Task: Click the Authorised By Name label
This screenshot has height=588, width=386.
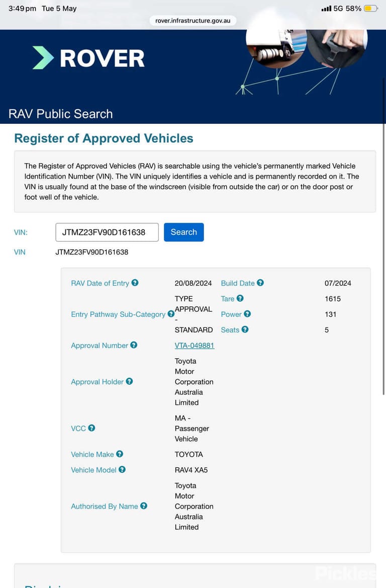Action: click(x=104, y=506)
